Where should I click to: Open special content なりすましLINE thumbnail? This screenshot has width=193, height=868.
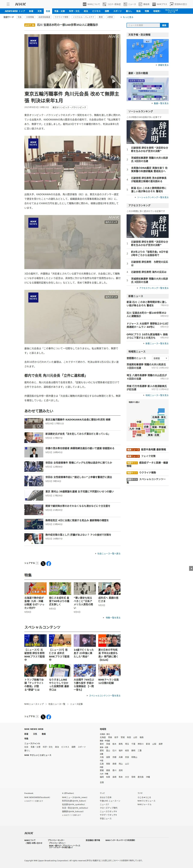pos(60,670)
